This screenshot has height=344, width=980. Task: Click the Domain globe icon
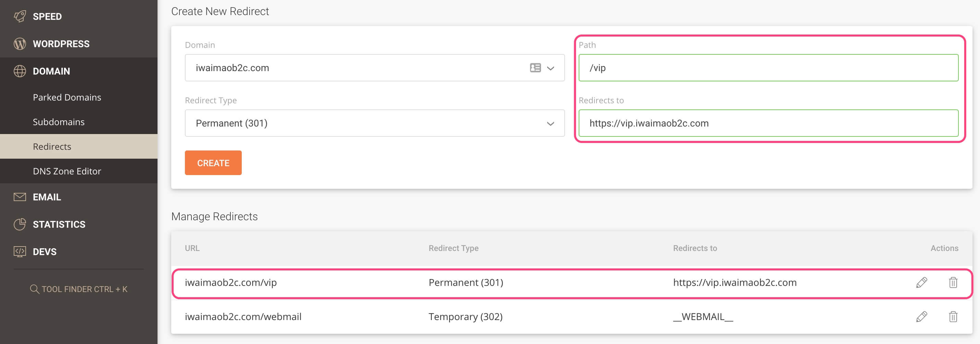pos(20,71)
